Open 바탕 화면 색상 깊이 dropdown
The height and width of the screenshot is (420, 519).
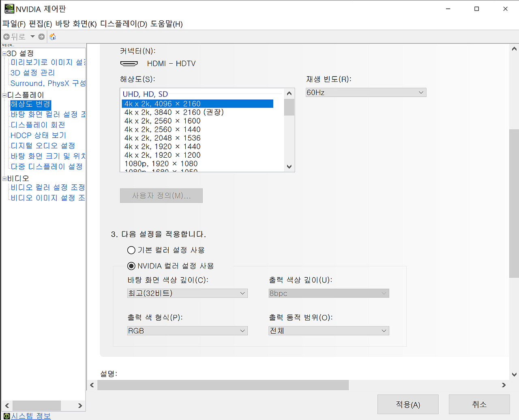(187, 293)
